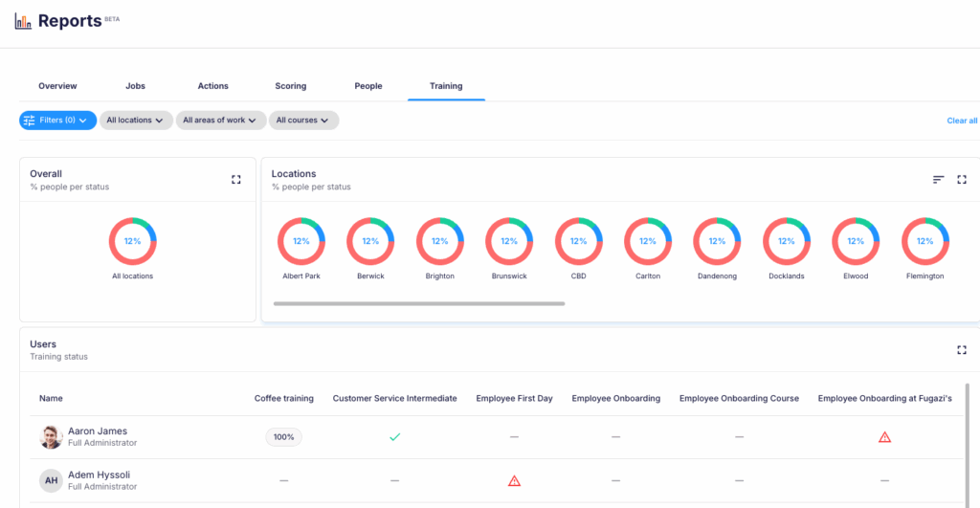Screen dimensions: 980x508
Task: Click Aaron James's red warning triangle icon
Action: pos(884,437)
